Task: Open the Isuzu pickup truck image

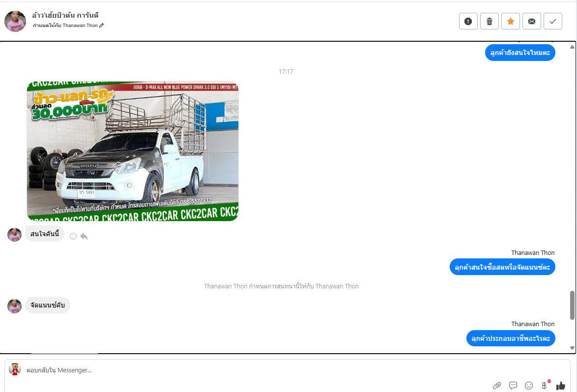Action: point(133,151)
